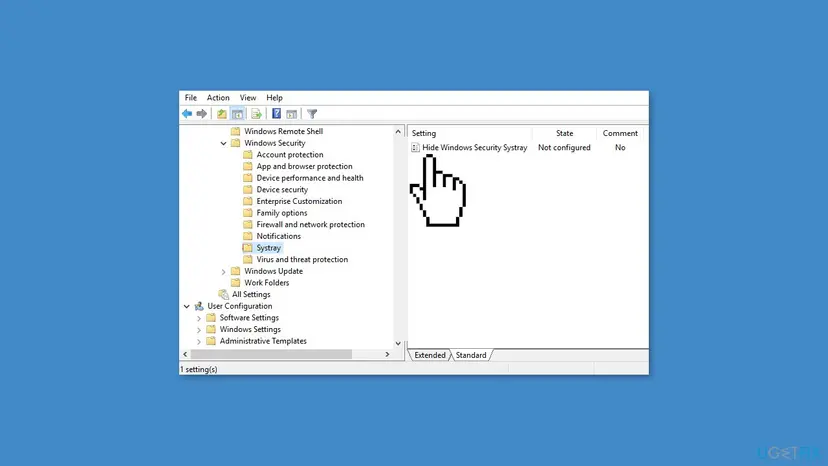Click the Account protection folder icon
Screen dimensions: 828x466
(x=248, y=155)
